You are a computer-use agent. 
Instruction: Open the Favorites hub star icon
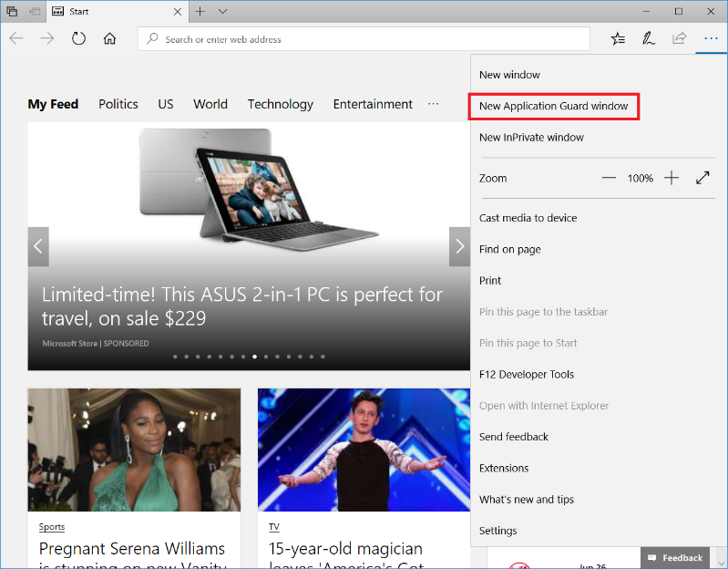point(618,38)
